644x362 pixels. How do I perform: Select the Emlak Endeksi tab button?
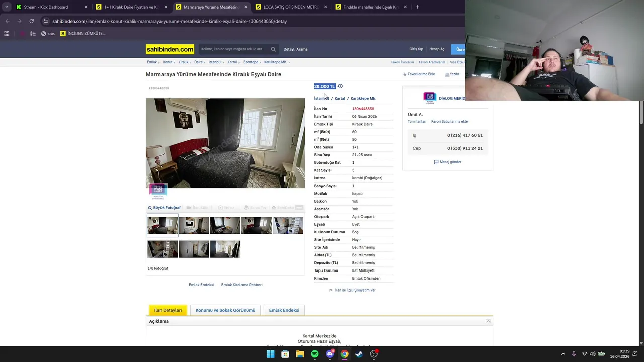coord(284,310)
